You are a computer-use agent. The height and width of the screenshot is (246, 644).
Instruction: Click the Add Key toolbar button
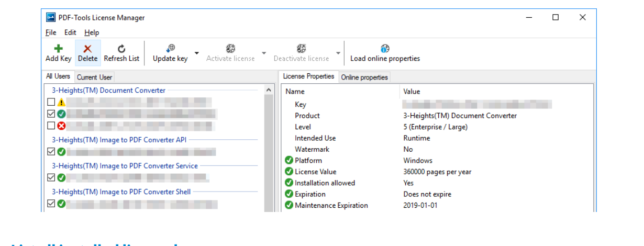pos(59,53)
